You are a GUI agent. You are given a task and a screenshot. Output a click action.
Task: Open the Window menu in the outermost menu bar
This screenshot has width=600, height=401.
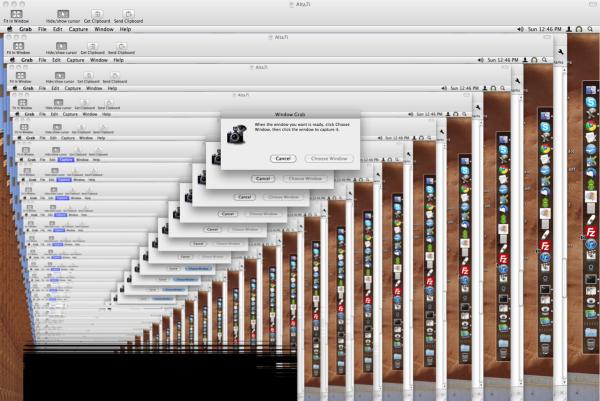(x=104, y=29)
